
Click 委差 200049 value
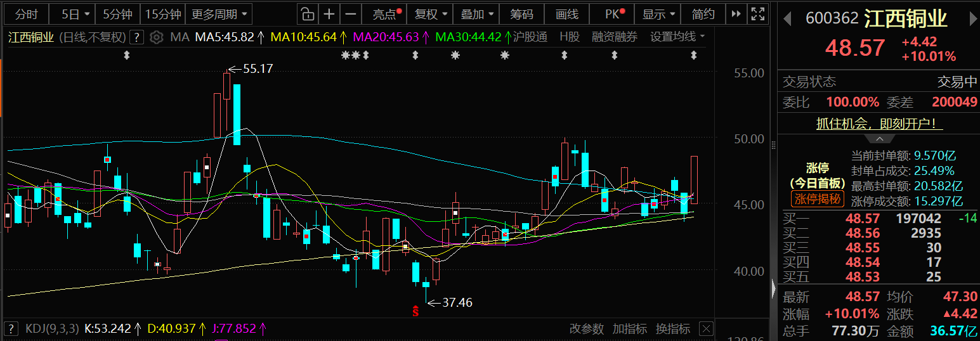tap(954, 102)
